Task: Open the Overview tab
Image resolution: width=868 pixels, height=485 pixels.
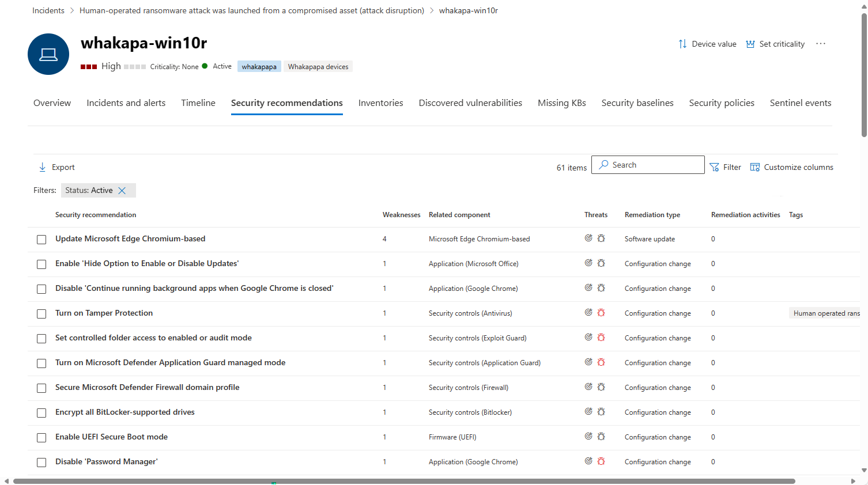Action: tap(52, 103)
